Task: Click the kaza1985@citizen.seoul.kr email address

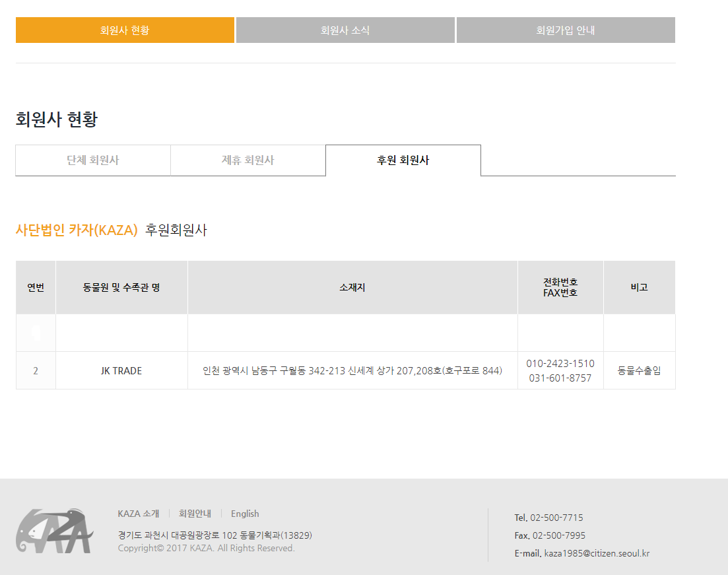Action: [597, 553]
